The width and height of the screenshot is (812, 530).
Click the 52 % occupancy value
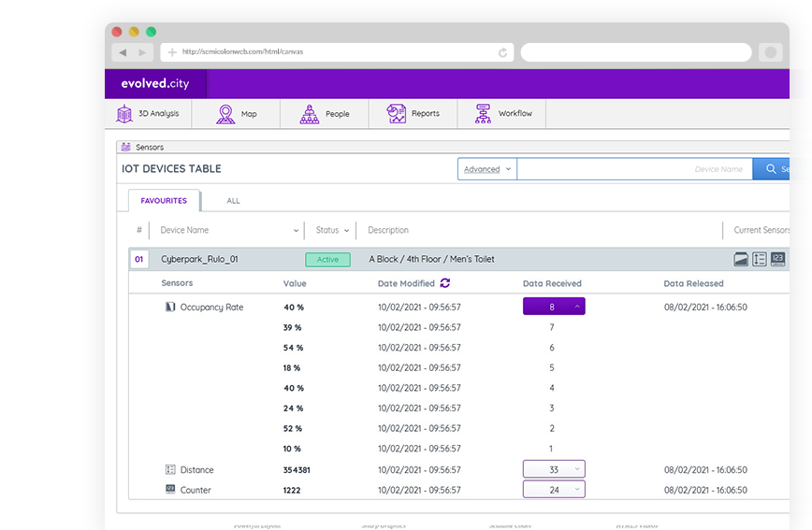point(293,428)
